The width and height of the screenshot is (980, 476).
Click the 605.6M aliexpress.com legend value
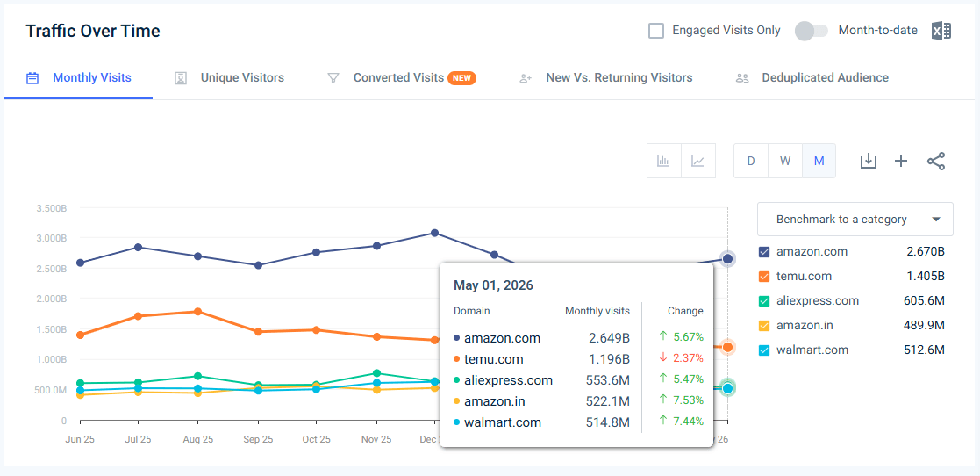[924, 301]
